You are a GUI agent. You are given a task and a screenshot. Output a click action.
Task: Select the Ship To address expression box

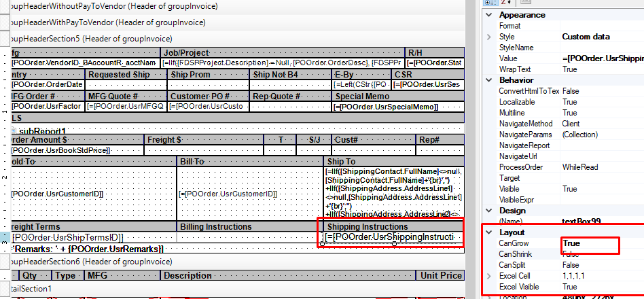point(394,192)
